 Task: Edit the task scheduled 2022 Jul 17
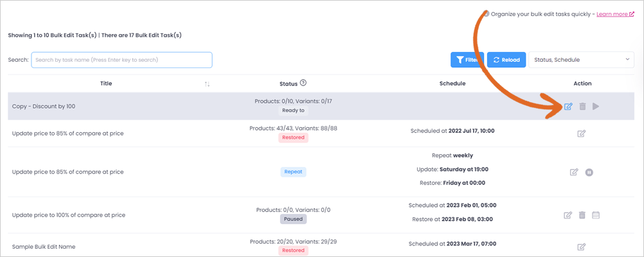(x=581, y=134)
